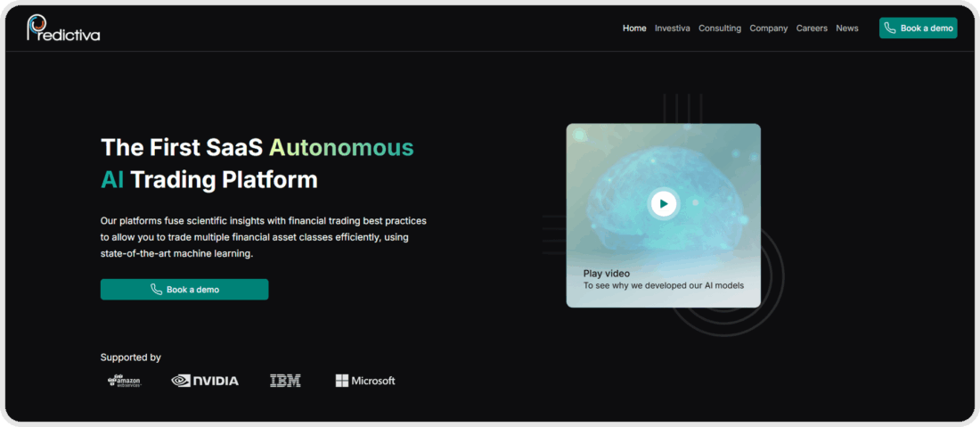Open the Consulting page from navigation

pos(720,29)
